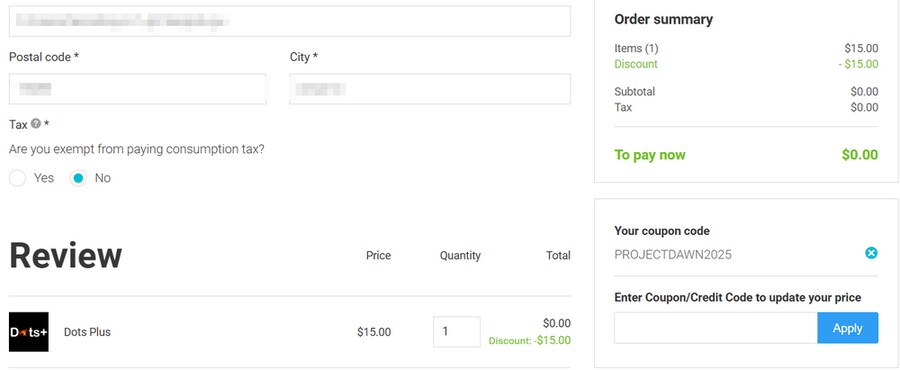Click the To pay now total amount
The width and height of the screenshot is (900, 370).
(860, 155)
